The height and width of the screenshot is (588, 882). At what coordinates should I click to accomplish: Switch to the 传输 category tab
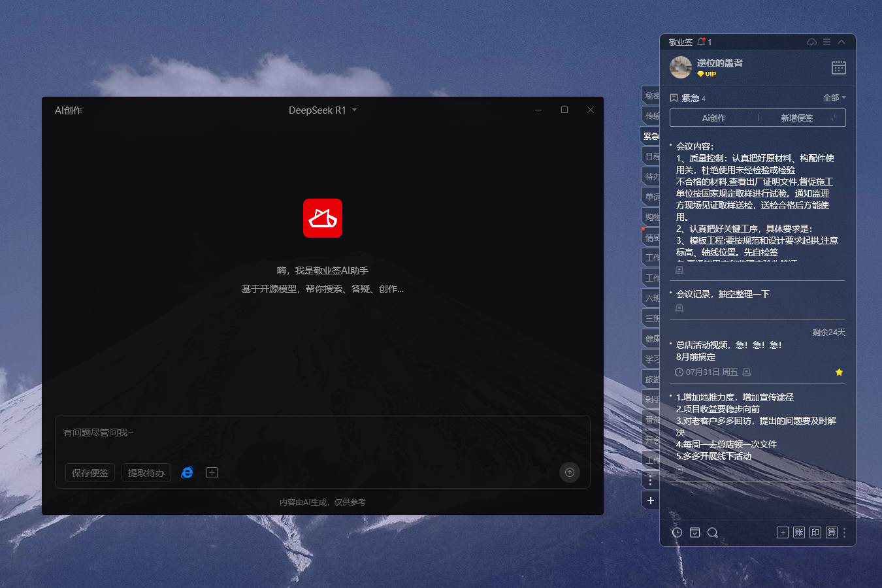coord(651,116)
